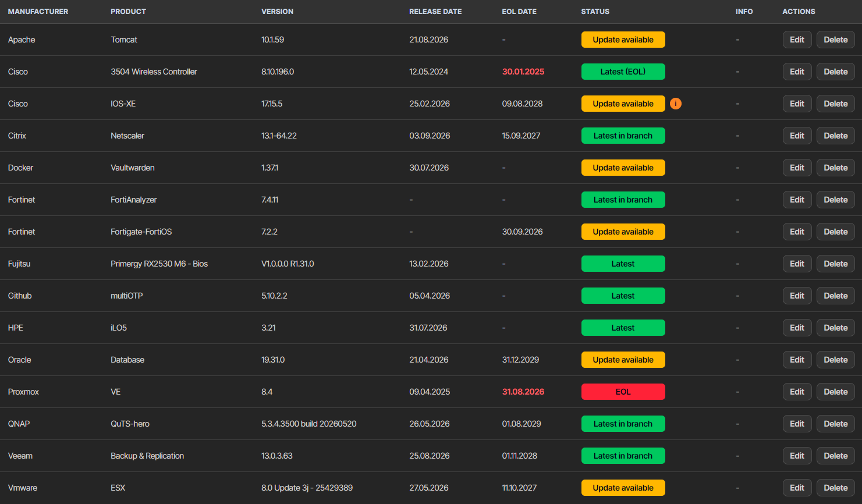
Task: Sort by the Status column header
Action: coord(595,12)
